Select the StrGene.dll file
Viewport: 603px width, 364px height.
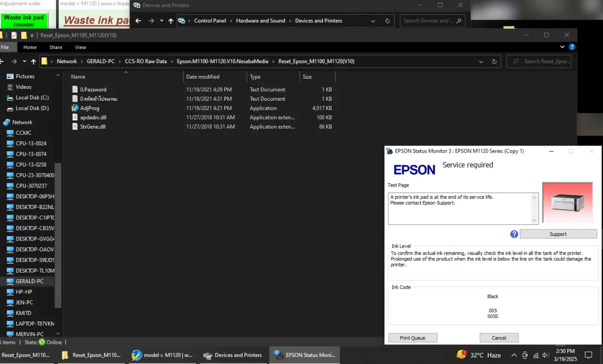92,127
